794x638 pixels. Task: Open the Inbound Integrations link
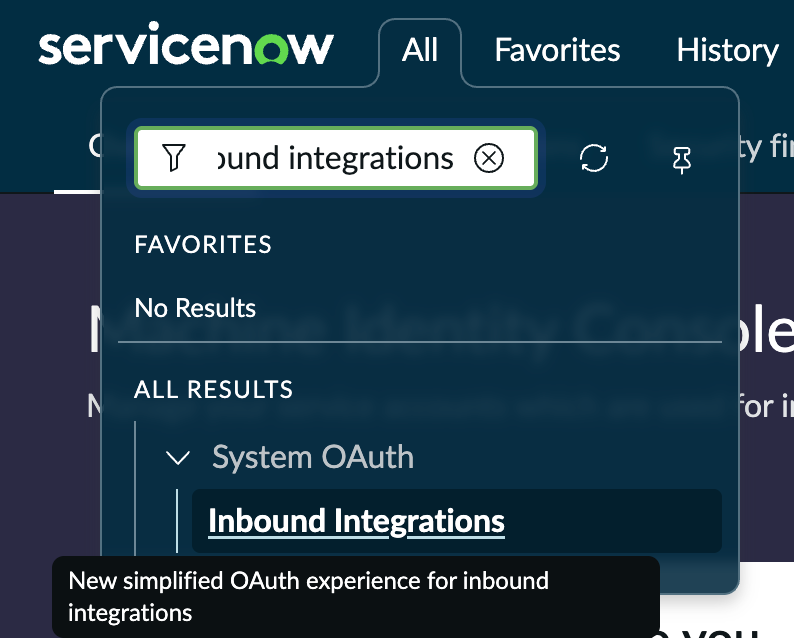(x=356, y=521)
